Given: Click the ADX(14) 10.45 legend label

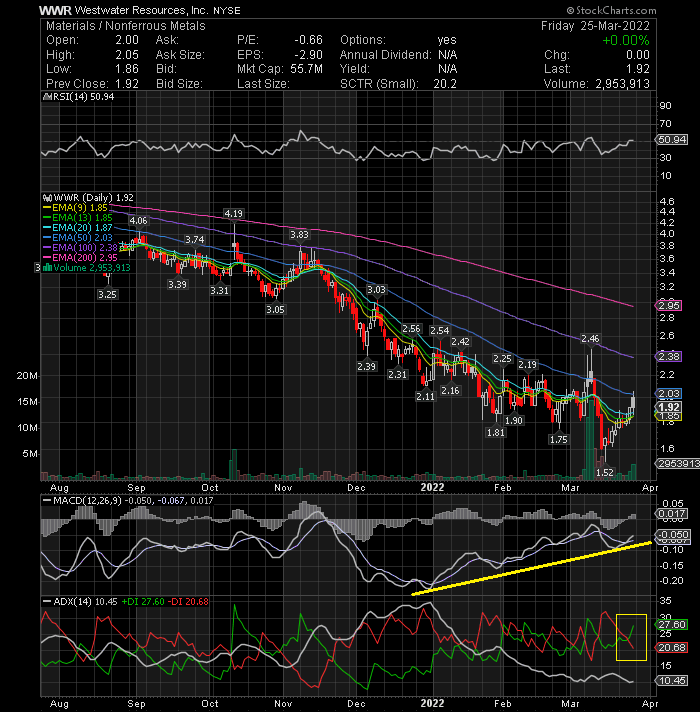Looking at the screenshot, I should (80, 602).
